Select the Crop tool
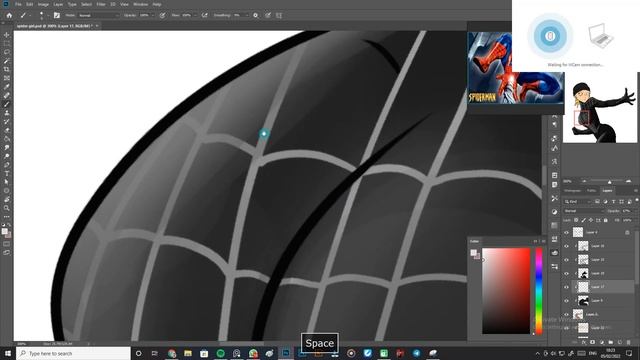 click(x=7, y=69)
